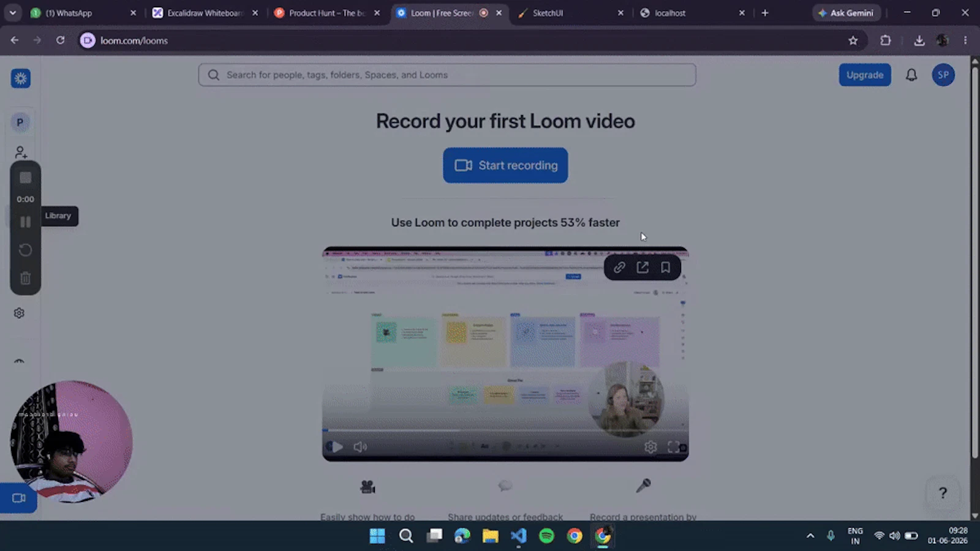Show hidden system tray icons

[810, 536]
